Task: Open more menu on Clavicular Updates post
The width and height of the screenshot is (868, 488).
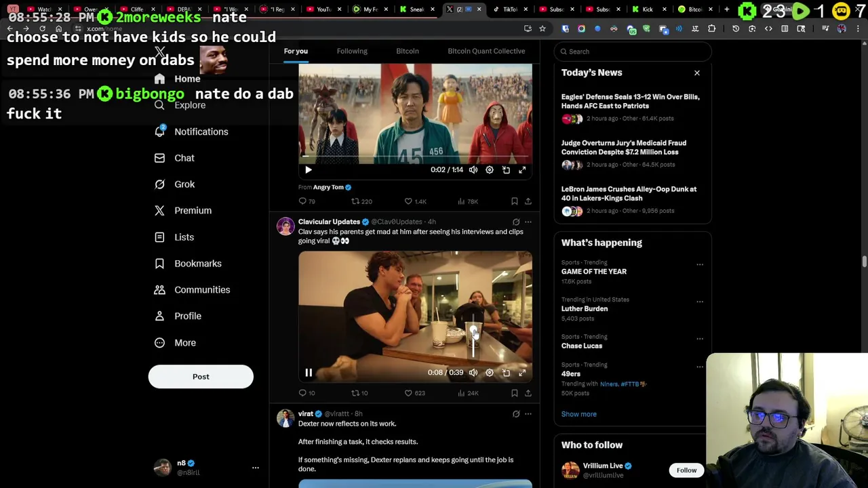Action: [x=528, y=222]
